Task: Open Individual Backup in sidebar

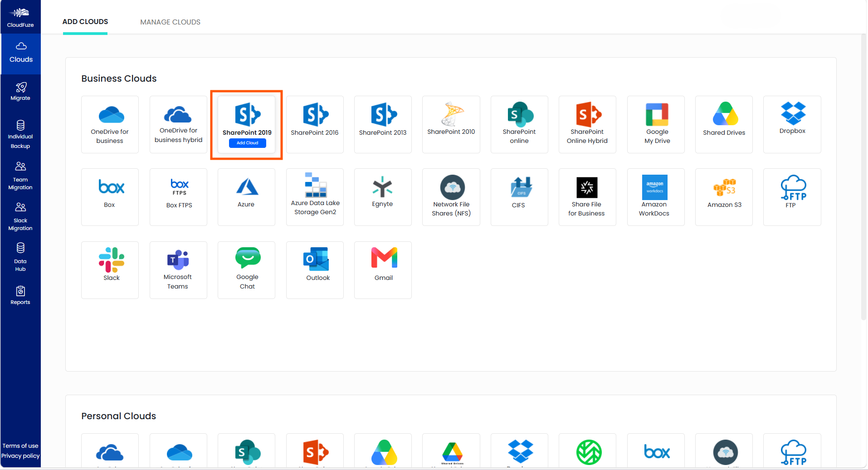Action: (20, 134)
